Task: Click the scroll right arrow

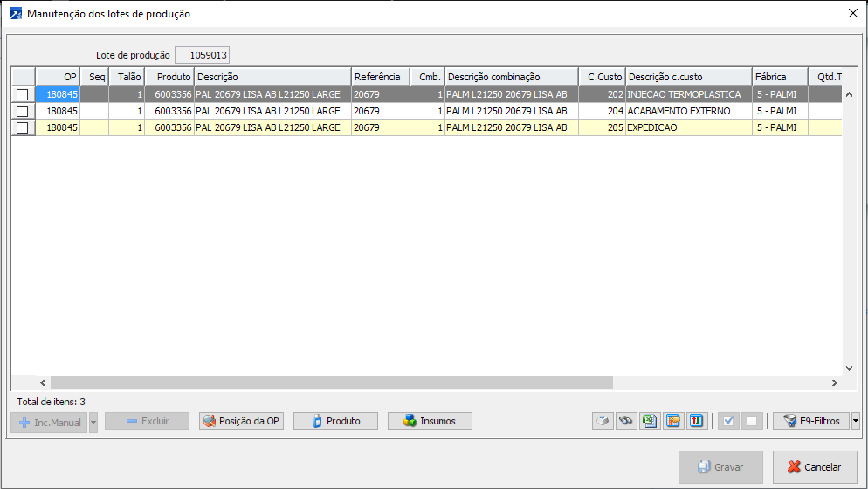Action: click(x=834, y=382)
